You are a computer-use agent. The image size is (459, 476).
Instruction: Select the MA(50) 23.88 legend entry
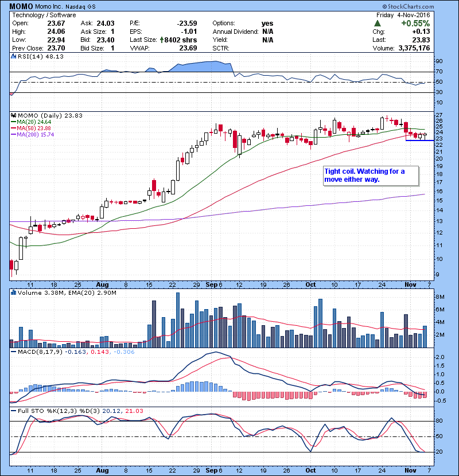tap(31, 128)
